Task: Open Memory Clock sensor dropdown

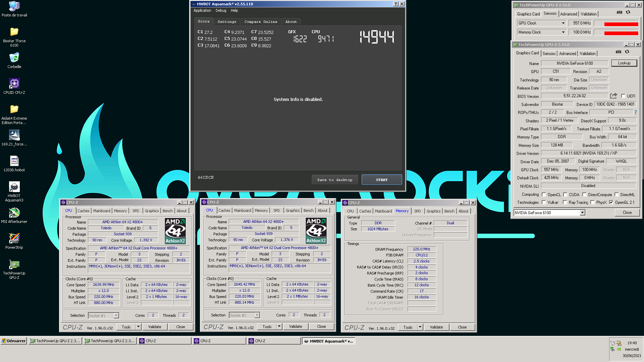Action: [x=542, y=32]
